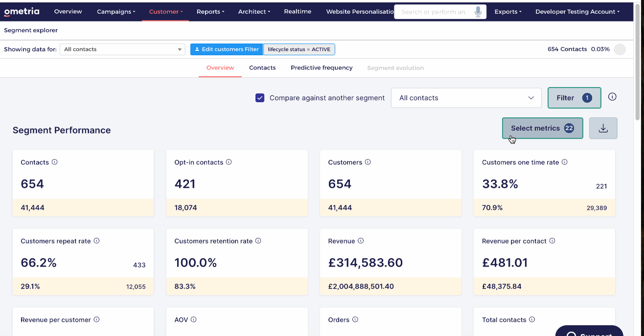Open the All contacts comparison segment dropdown
This screenshot has height=336, width=644.
[x=466, y=98]
